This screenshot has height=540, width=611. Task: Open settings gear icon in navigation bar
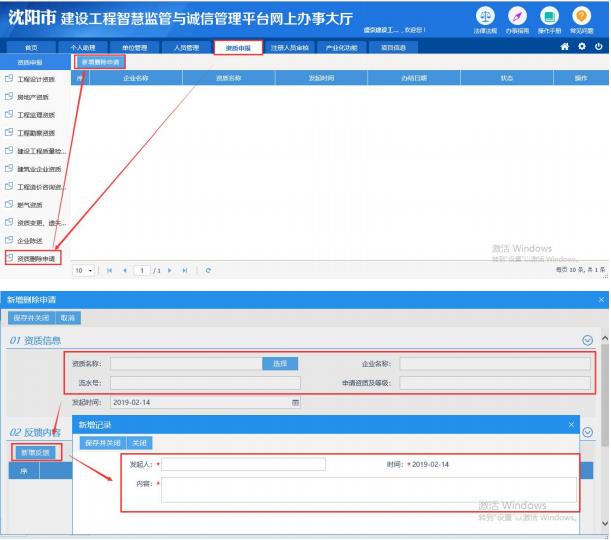[x=581, y=47]
